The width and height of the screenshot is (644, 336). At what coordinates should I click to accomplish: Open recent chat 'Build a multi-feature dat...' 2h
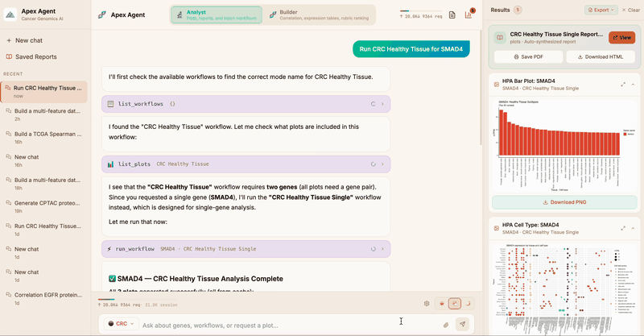point(44,114)
